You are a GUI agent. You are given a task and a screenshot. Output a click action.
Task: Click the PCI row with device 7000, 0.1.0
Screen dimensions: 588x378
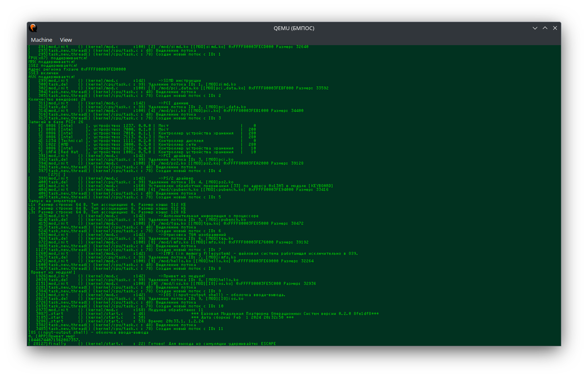click(142, 129)
